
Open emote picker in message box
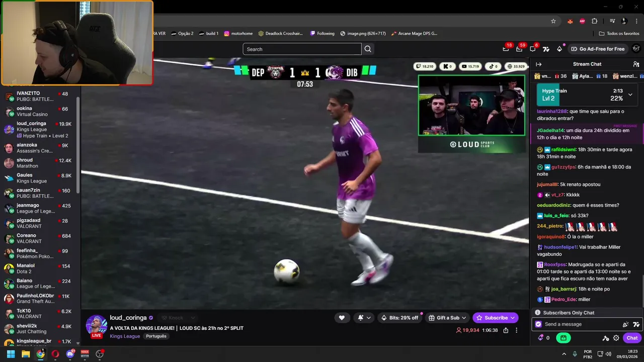coord(625,324)
